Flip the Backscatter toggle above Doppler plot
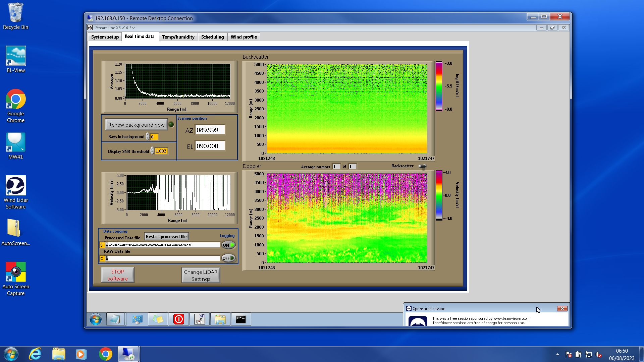The height and width of the screenshot is (362, 644). click(x=422, y=166)
